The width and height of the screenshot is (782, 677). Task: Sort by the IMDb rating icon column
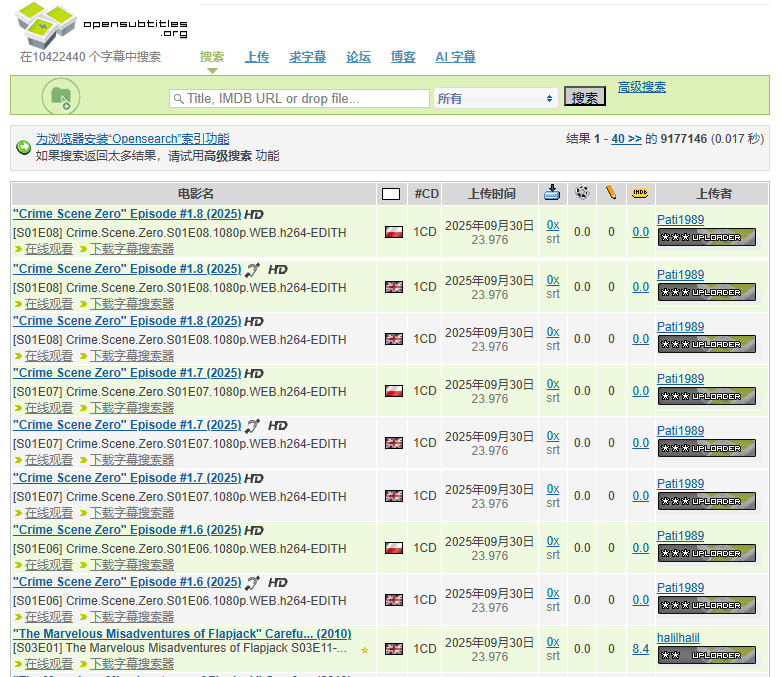pos(640,193)
